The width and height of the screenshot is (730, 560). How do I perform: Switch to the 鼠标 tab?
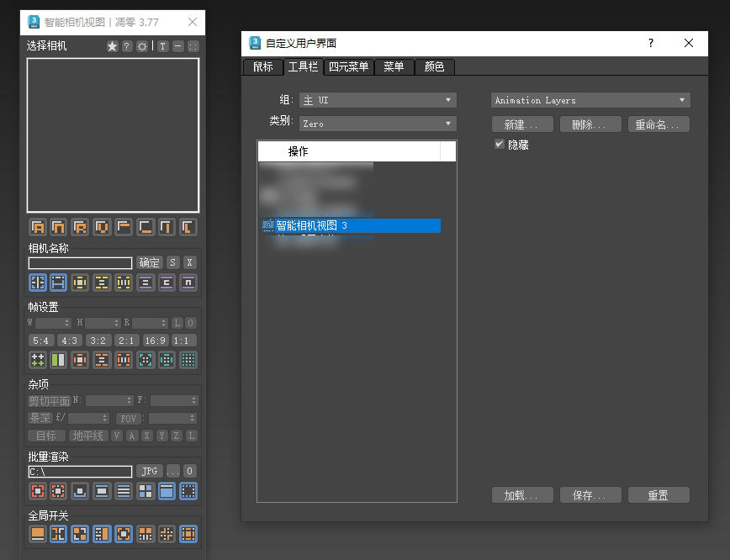click(x=262, y=67)
